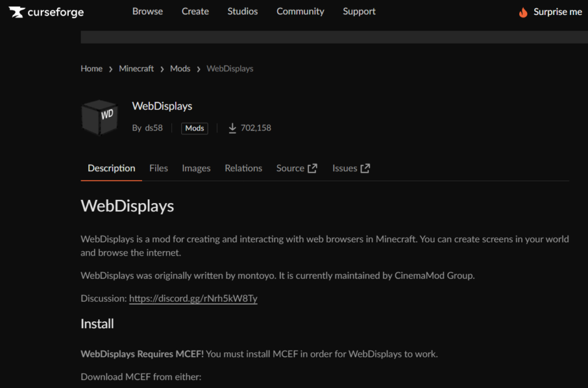Open the Community menu
Screen dimensions: 588x388
pyautogui.click(x=300, y=11)
